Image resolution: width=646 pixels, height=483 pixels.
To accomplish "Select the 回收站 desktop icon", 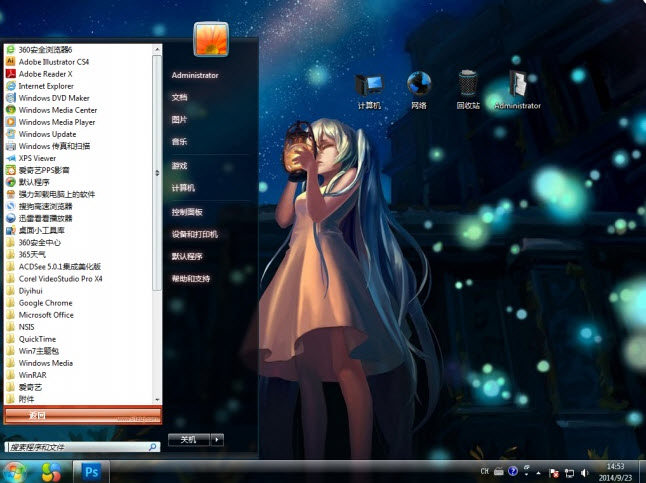I will point(468,90).
